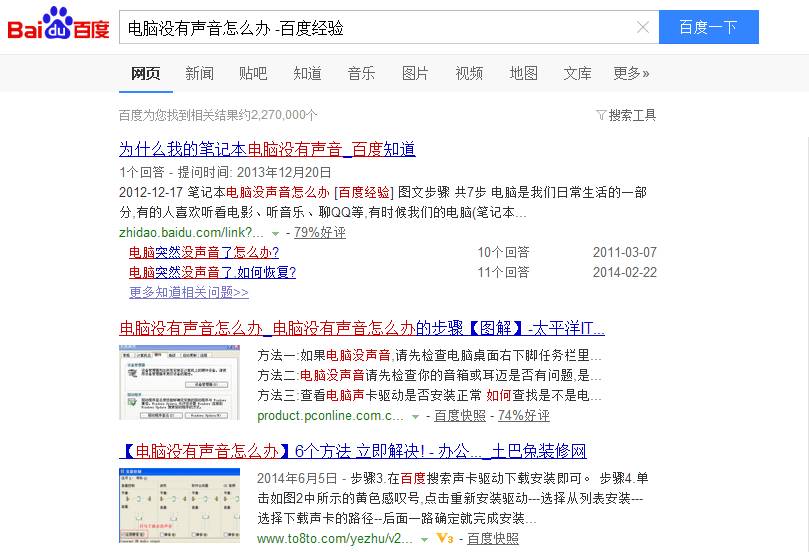Expand dropdown arrow next to zhidao.baidu.com URL

[276, 233]
